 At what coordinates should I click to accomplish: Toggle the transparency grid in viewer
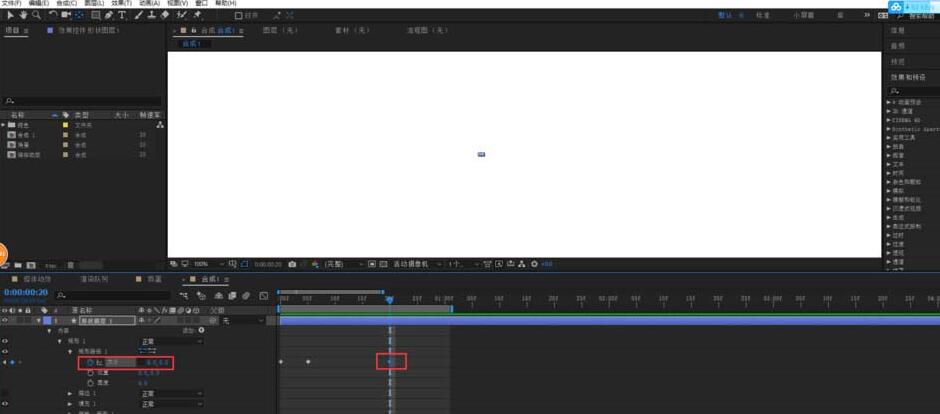[x=383, y=264]
